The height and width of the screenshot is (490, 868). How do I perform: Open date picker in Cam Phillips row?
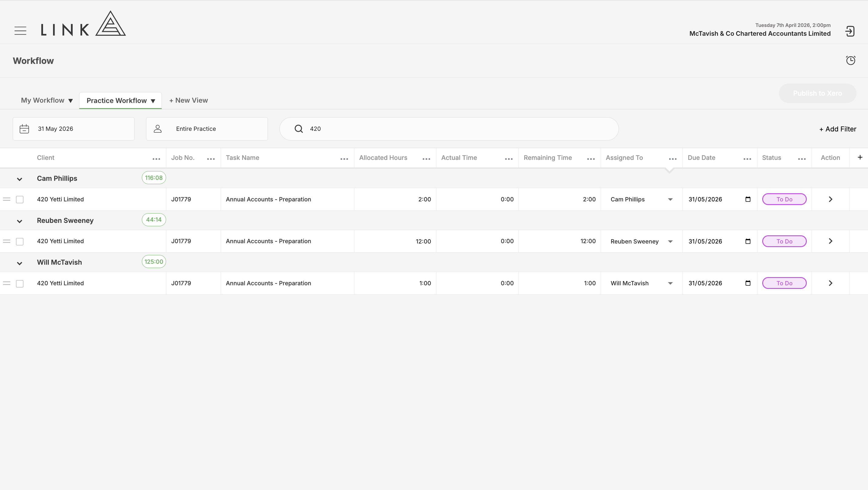(x=748, y=199)
